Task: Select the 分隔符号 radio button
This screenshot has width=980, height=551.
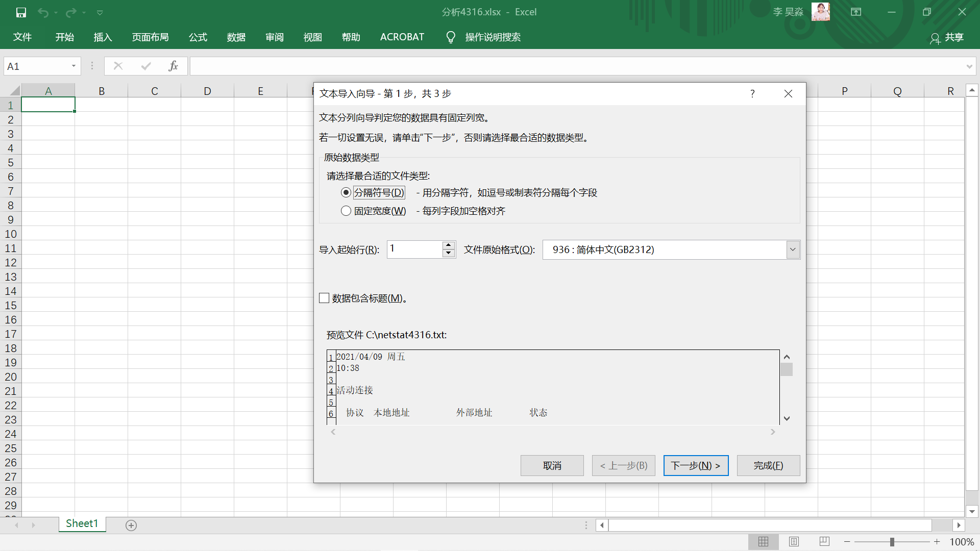Action: point(346,192)
